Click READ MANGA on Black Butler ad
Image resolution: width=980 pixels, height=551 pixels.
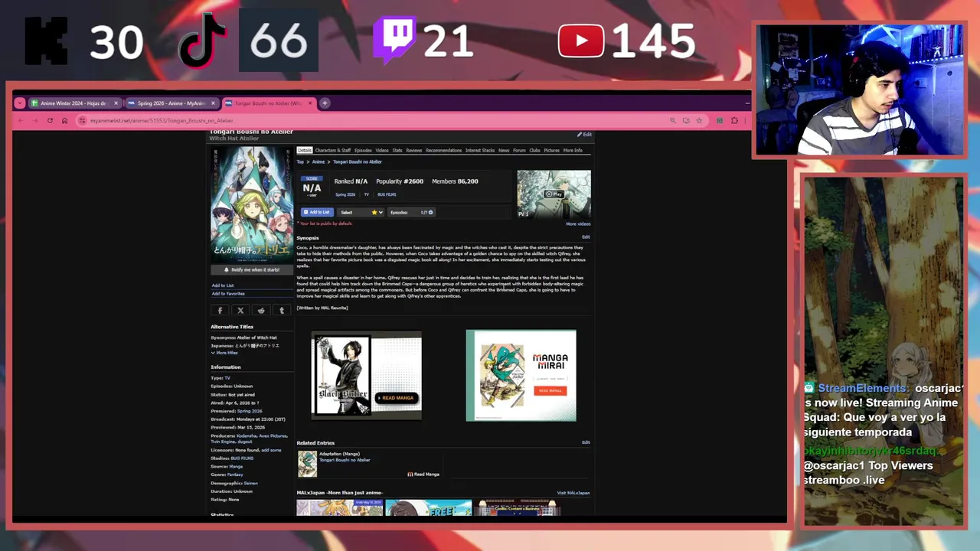click(397, 398)
